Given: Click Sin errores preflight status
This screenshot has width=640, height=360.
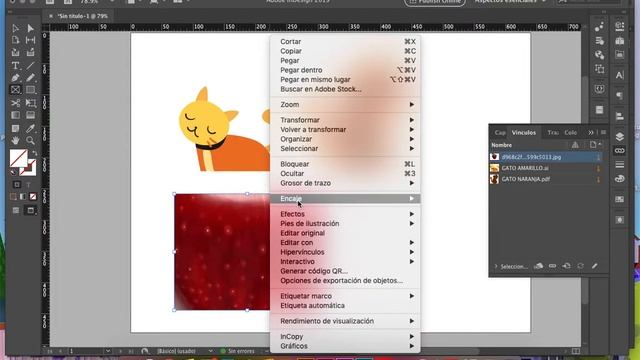Looking at the screenshot, I should pyautogui.click(x=238, y=351).
